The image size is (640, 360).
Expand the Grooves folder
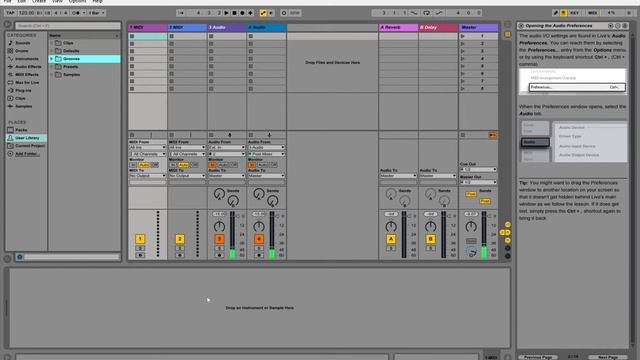[52, 59]
